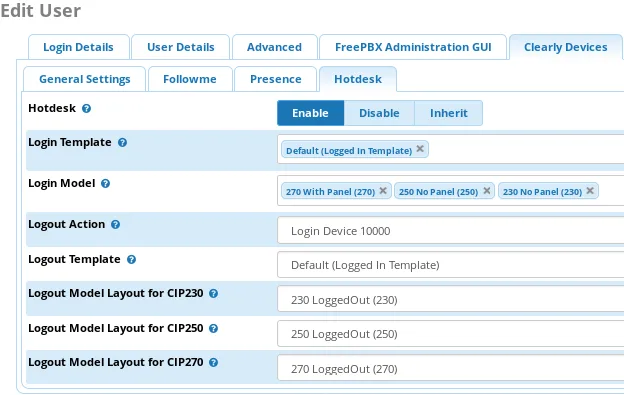
Task: Set Hotdesk to Disable
Action: pos(379,113)
